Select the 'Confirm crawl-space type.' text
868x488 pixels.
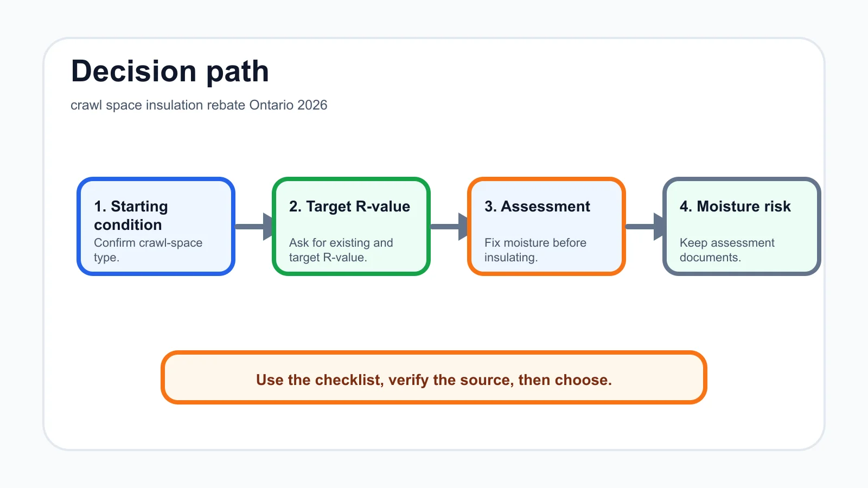tap(148, 250)
